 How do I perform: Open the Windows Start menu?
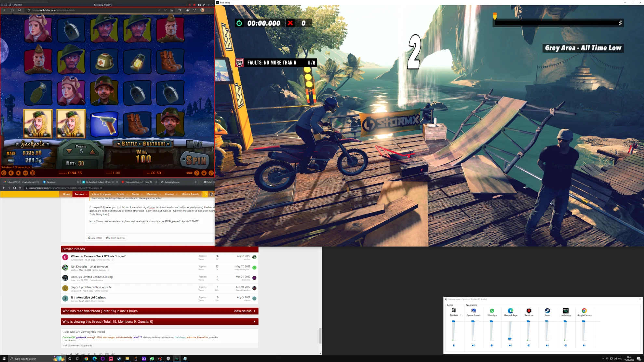(4, 359)
